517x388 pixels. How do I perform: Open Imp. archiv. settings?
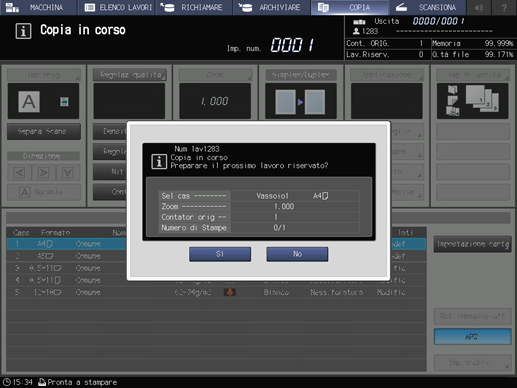pyautogui.click(x=472, y=362)
